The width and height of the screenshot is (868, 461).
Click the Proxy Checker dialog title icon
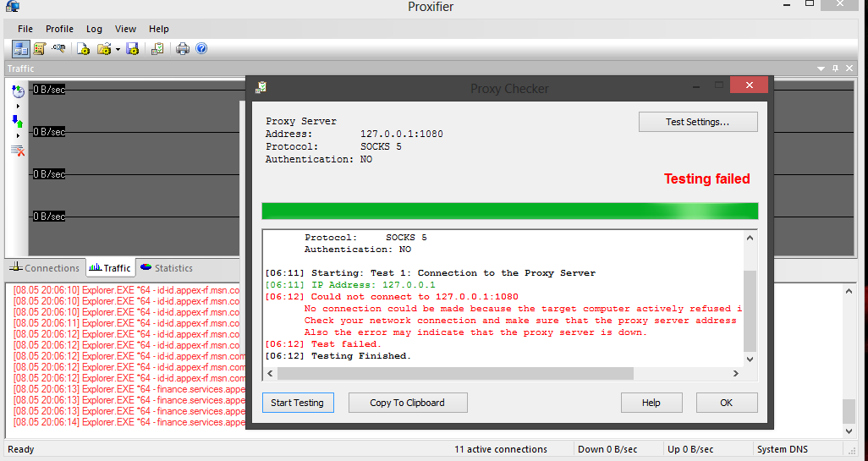pyautogui.click(x=261, y=87)
